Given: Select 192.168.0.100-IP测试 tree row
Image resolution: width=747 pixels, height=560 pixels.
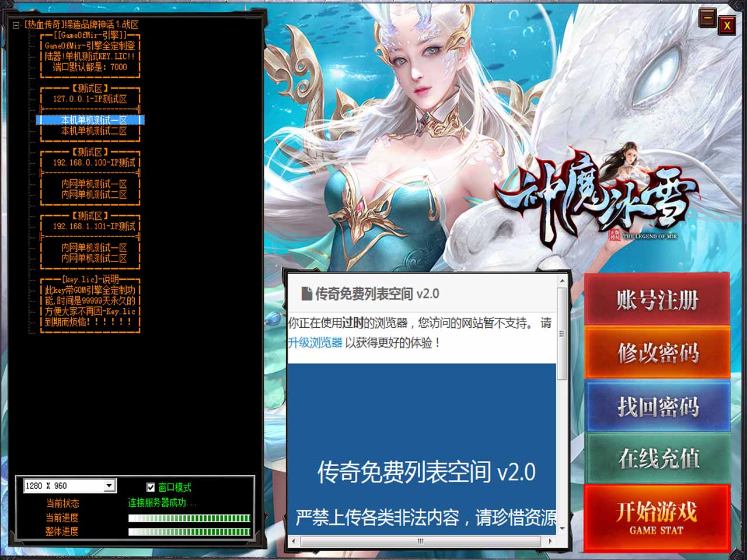Looking at the screenshot, I should click(90, 163).
